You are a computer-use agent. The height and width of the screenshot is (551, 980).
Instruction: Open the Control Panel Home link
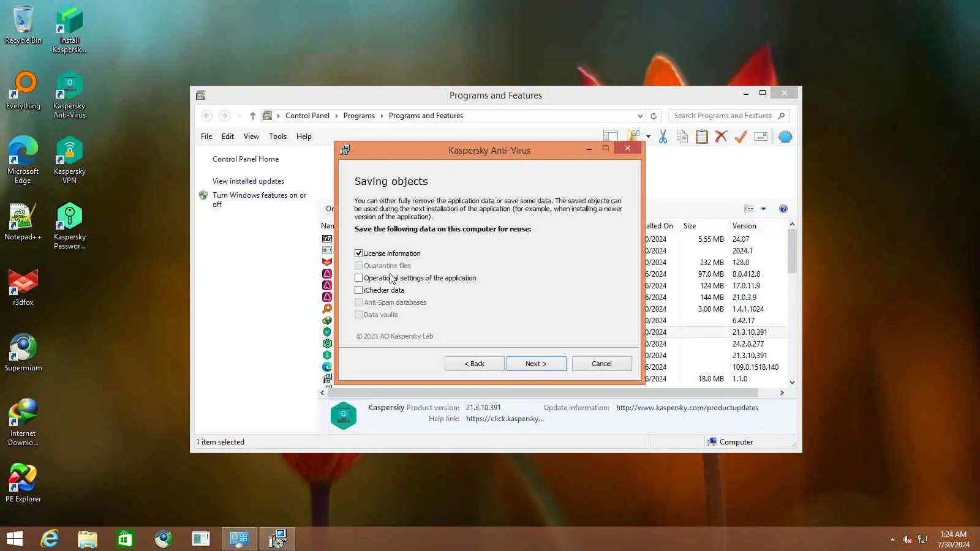point(246,159)
